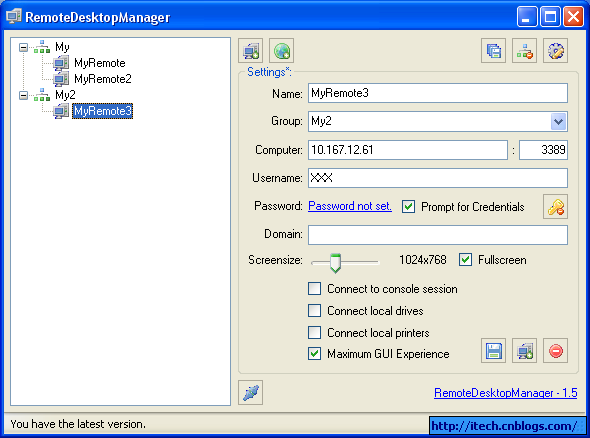Open the RemoteDesktopManager - 1.5 link
Screen dimensions: 590x438
click(x=506, y=393)
